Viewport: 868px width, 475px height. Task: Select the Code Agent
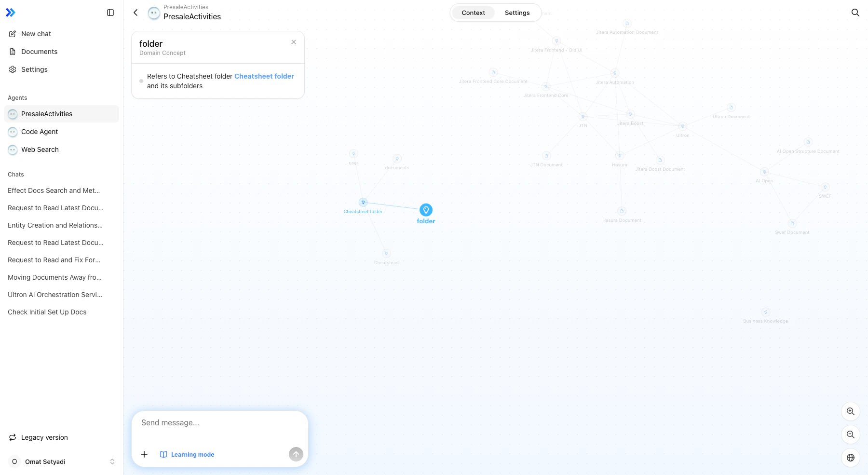[62, 132]
